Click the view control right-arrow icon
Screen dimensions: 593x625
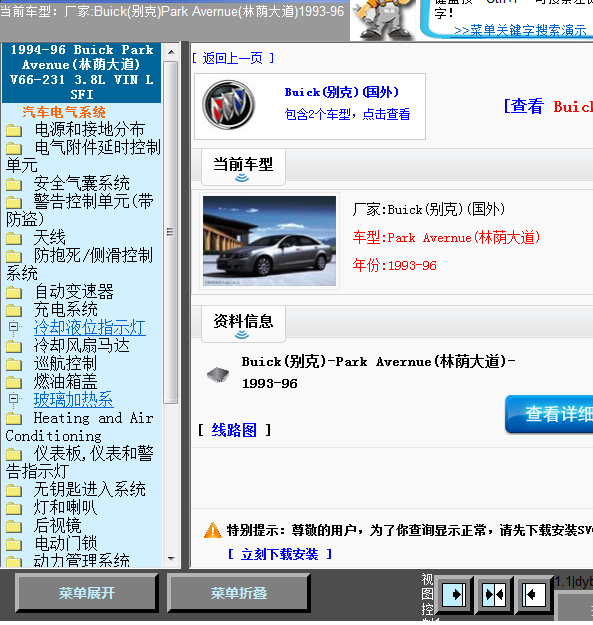pyautogui.click(x=454, y=595)
